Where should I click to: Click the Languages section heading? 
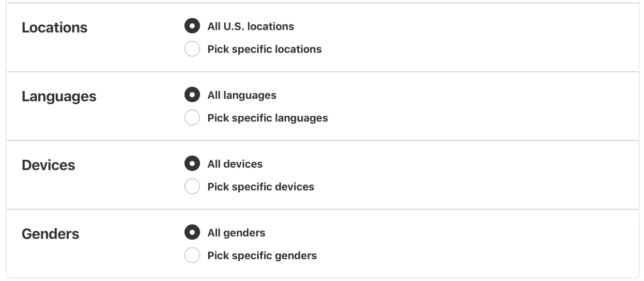tap(59, 96)
